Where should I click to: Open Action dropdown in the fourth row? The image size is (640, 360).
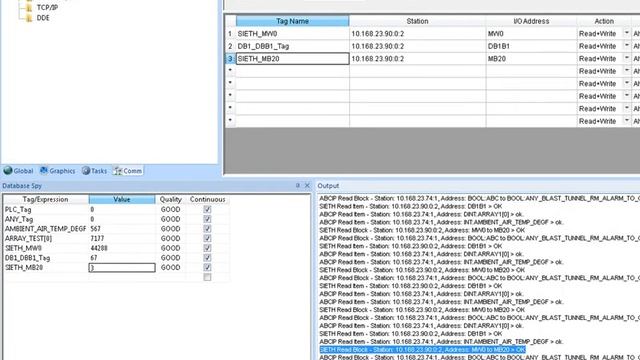(627, 71)
